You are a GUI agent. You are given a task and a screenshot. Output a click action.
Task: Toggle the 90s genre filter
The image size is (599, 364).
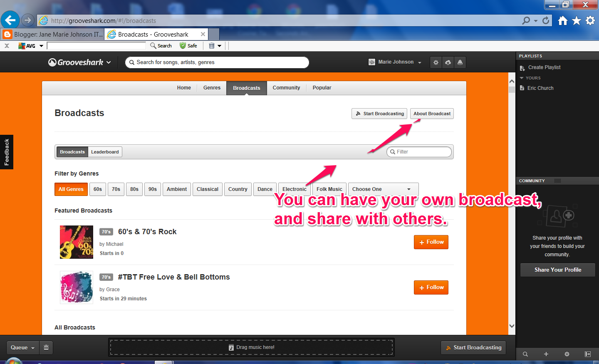(153, 189)
